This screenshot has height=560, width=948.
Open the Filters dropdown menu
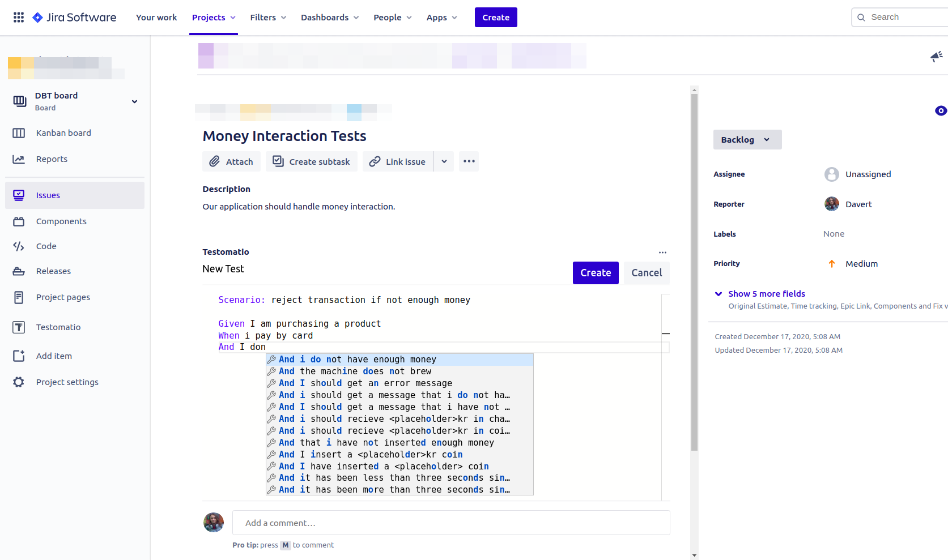268,18
